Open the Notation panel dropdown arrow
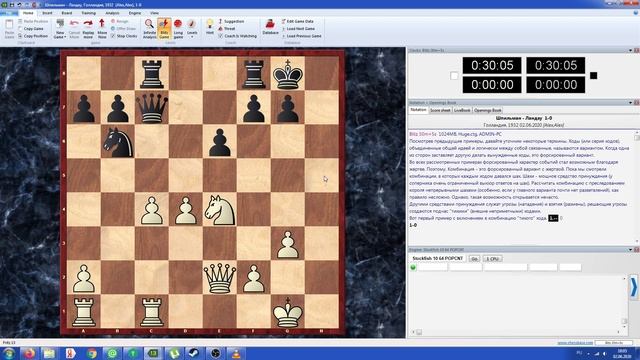 pyautogui.click(x=630, y=102)
